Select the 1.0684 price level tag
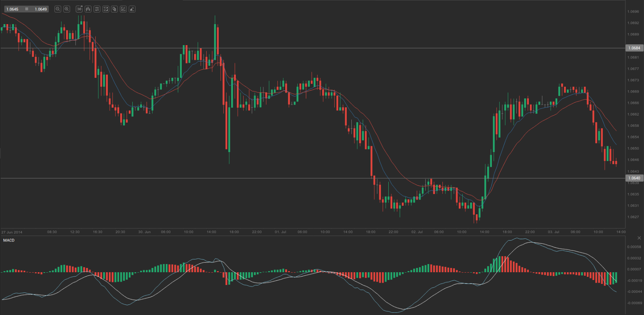This screenshot has height=315, width=644. (634, 48)
